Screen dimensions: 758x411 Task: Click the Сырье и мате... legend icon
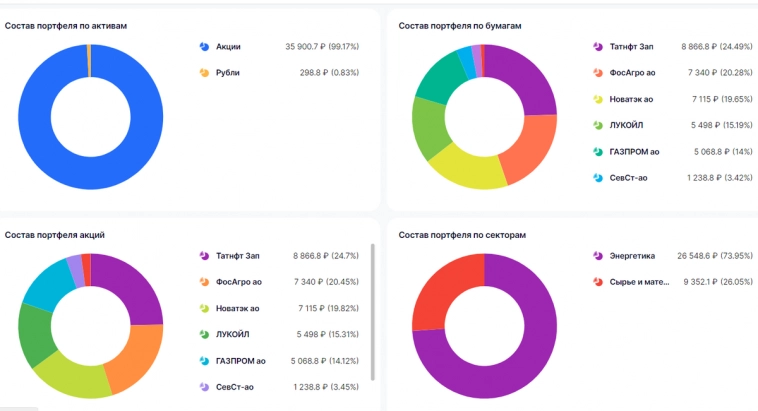pyautogui.click(x=598, y=282)
